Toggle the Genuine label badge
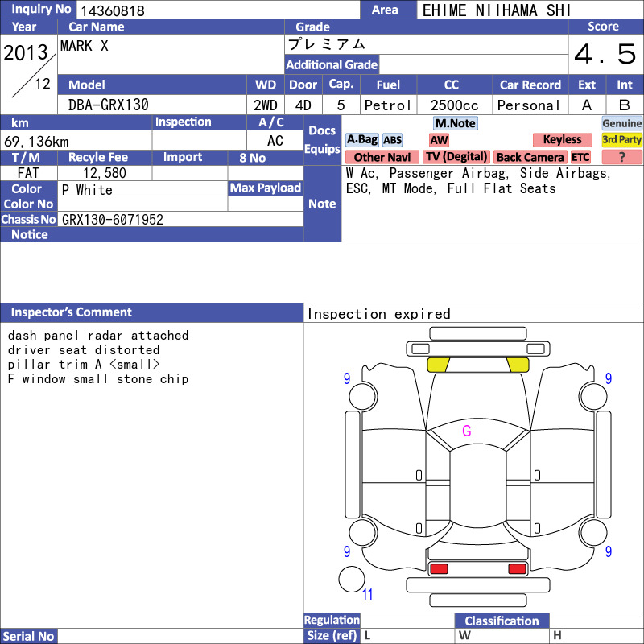 point(621,123)
